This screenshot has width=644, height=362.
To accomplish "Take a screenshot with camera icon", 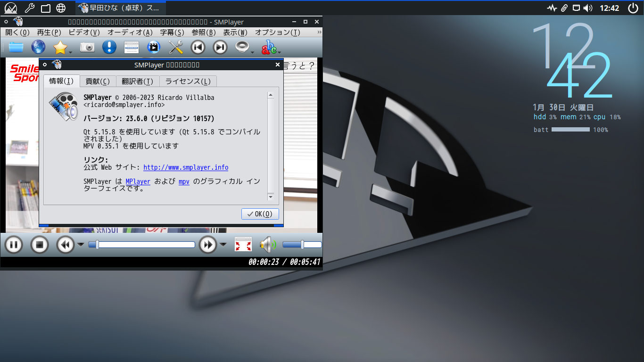I will 87,47.
